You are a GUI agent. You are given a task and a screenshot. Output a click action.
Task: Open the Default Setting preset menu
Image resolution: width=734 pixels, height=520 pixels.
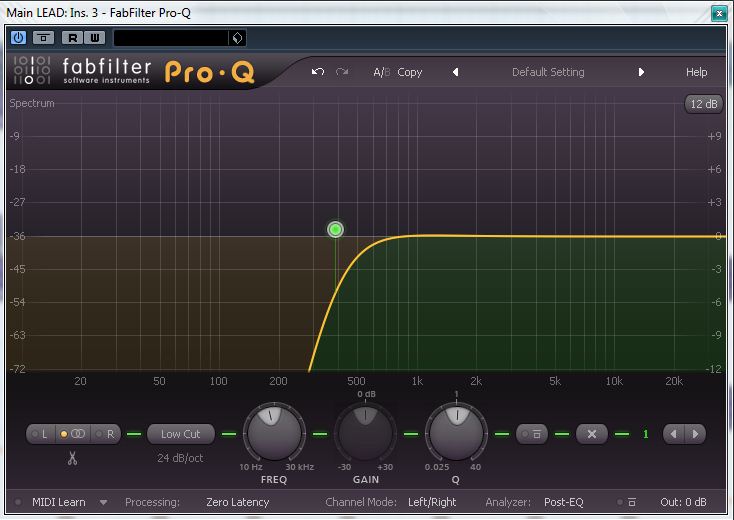click(548, 72)
